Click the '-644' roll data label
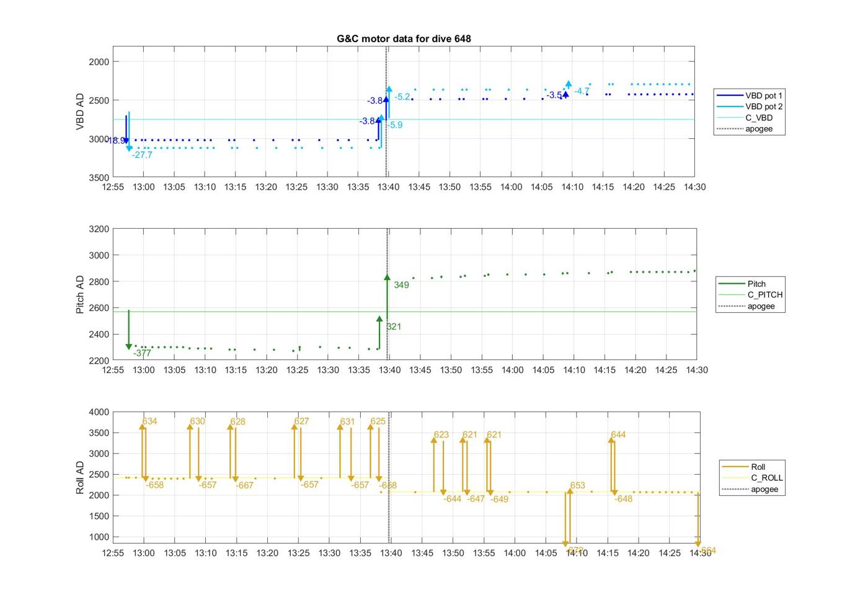This screenshot has width=868, height=611. click(453, 499)
